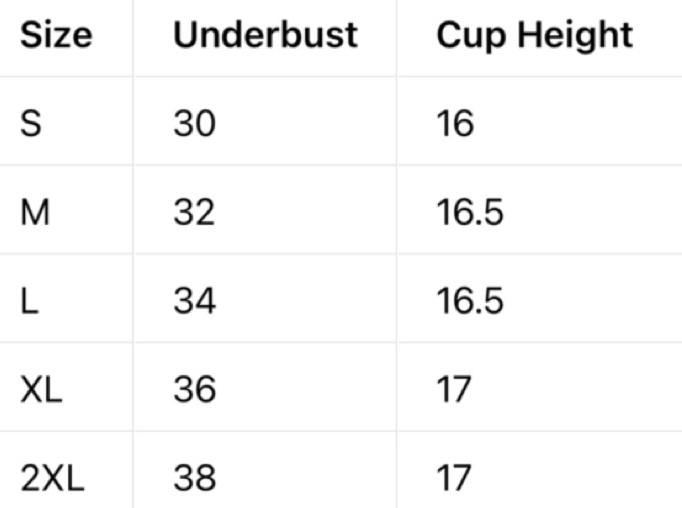This screenshot has height=508, width=682.
Task: Click the 17 cup height for size 2XL
Action: pyautogui.click(x=453, y=477)
